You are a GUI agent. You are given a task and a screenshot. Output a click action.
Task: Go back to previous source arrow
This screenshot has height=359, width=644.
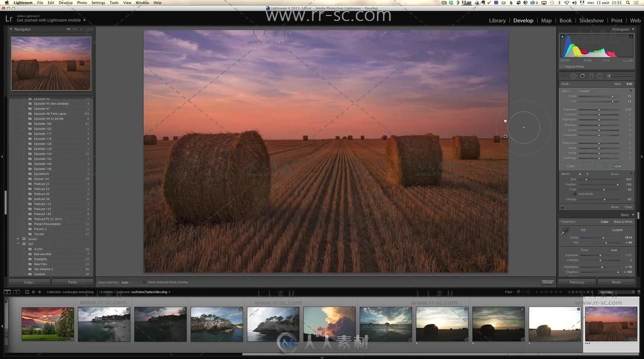[x=33, y=292]
